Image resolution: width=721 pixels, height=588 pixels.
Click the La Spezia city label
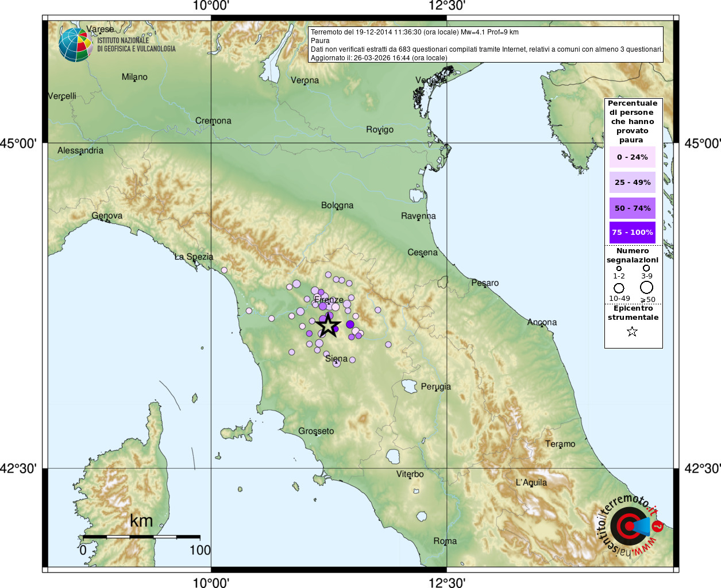(x=194, y=257)
